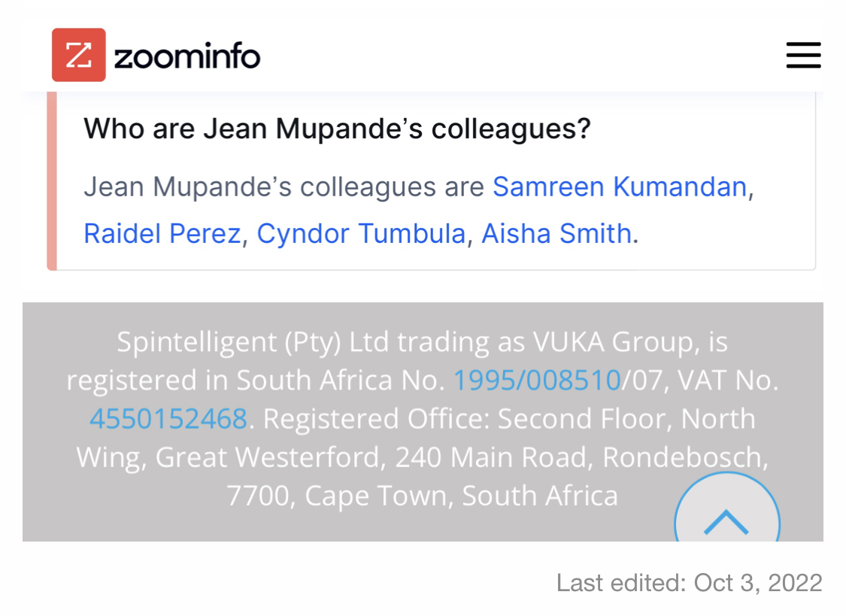This screenshot has height=616, width=846.
Task: Visit Cyndor Tumbula's profile link
Action: (361, 233)
